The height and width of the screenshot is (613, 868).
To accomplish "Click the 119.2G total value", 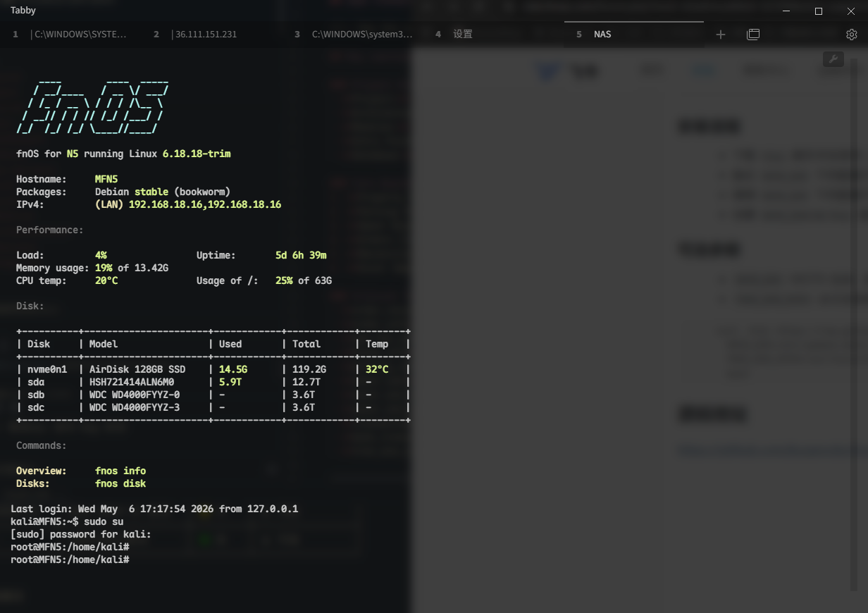I will click(x=309, y=369).
